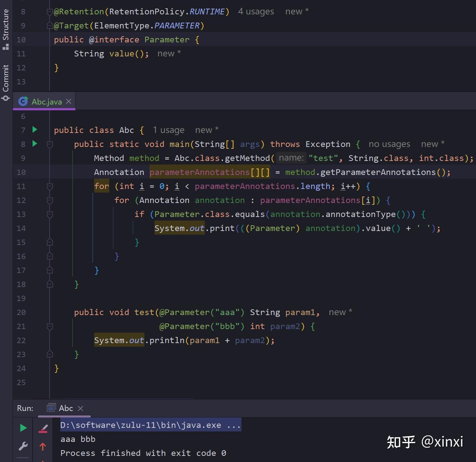Click fold end marker on line 15
The height and width of the screenshot is (462, 476).
[x=50, y=242]
